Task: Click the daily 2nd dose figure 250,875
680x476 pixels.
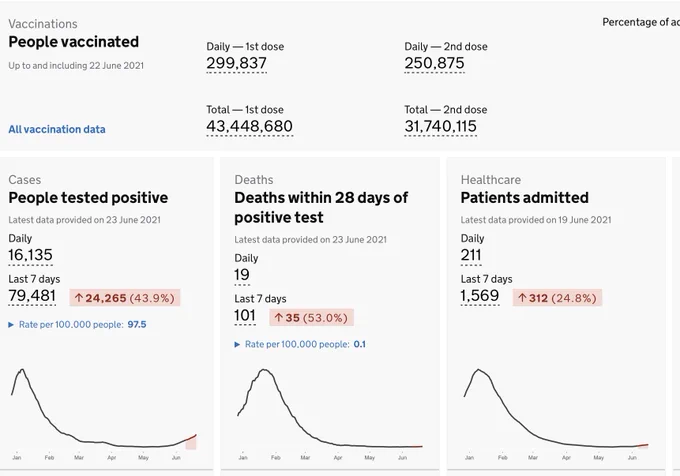Action: 435,63
